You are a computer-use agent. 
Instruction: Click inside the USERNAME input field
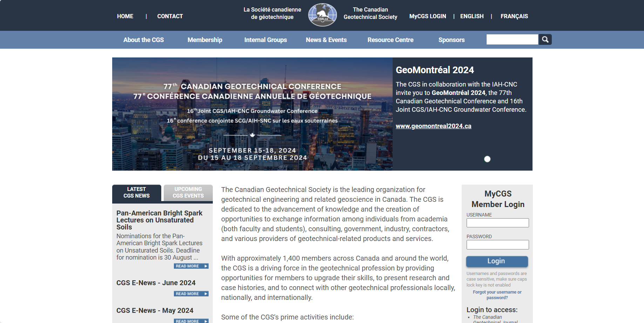click(497, 222)
